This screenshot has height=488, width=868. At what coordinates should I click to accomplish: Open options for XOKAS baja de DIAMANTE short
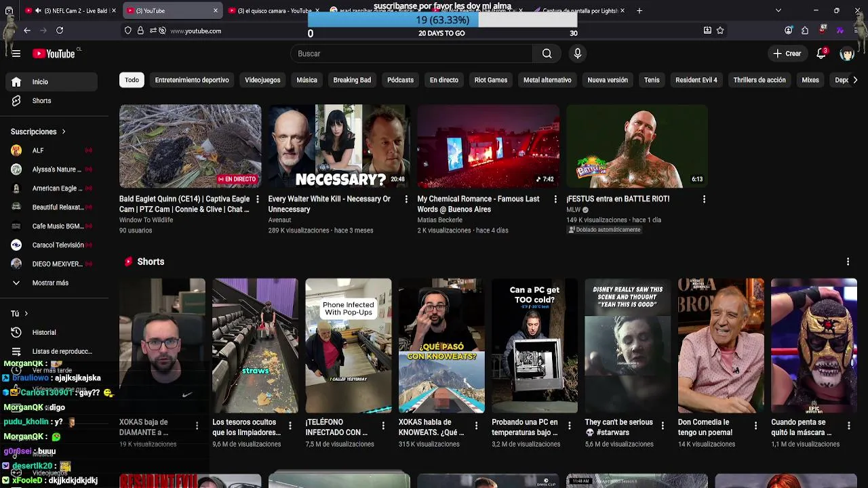click(x=197, y=426)
